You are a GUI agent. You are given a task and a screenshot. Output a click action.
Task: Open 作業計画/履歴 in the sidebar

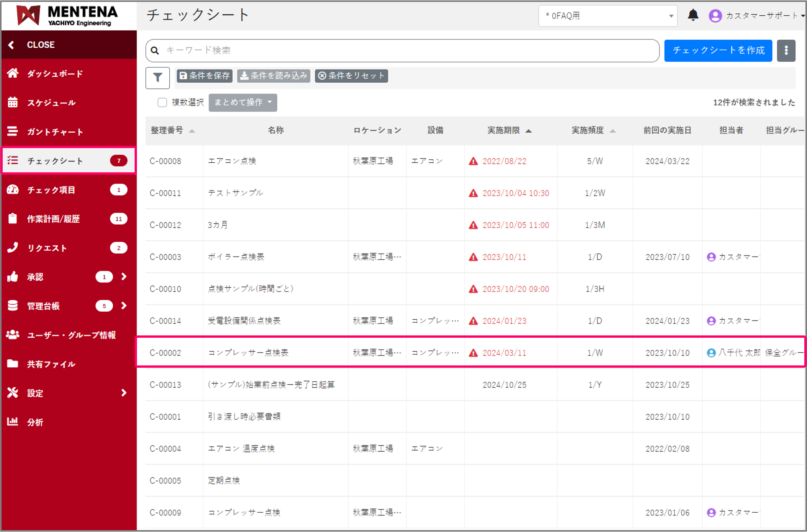(54, 219)
